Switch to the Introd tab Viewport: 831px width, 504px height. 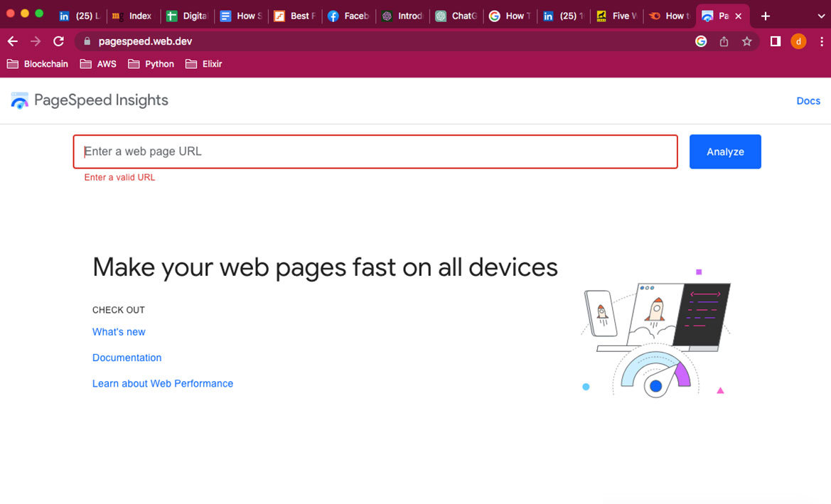tap(402, 16)
